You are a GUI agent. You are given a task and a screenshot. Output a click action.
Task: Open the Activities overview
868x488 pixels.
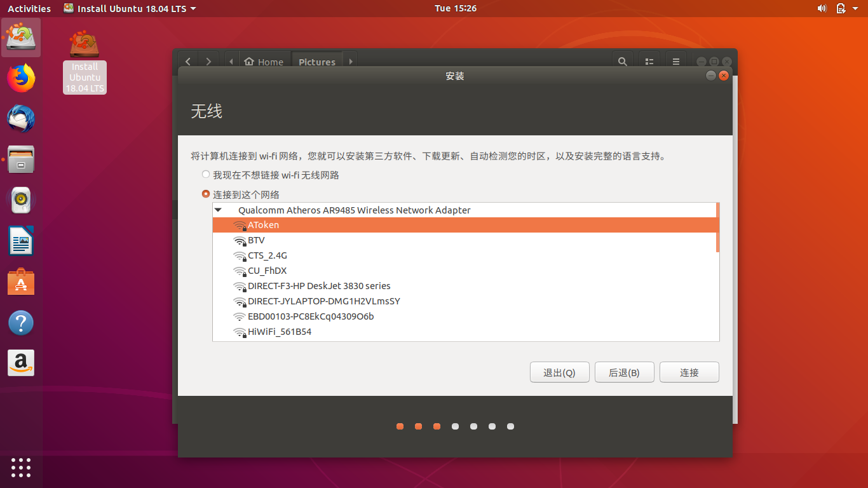pos(29,8)
